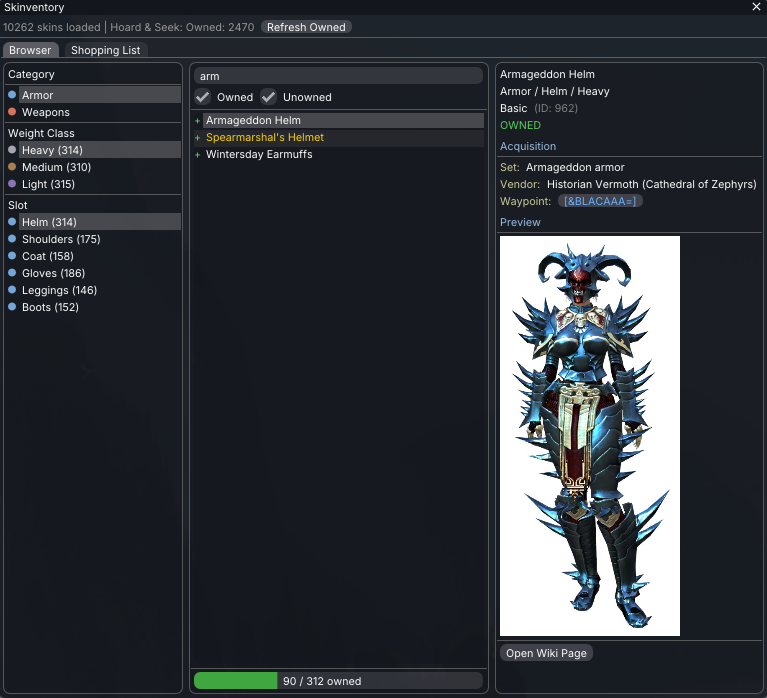The width and height of the screenshot is (767, 698).
Task: Click 'Armor / Helm / Heavy' type line
Action: coord(555,91)
